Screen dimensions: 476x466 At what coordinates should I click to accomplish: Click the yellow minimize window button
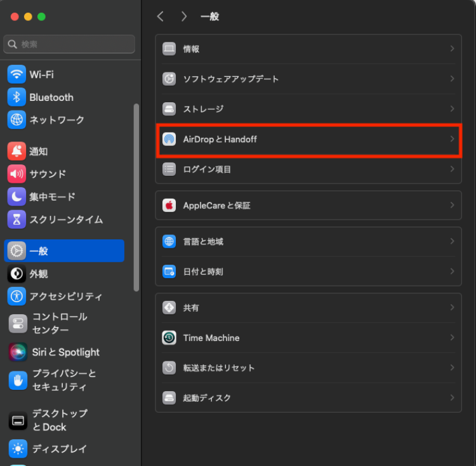[x=28, y=17]
